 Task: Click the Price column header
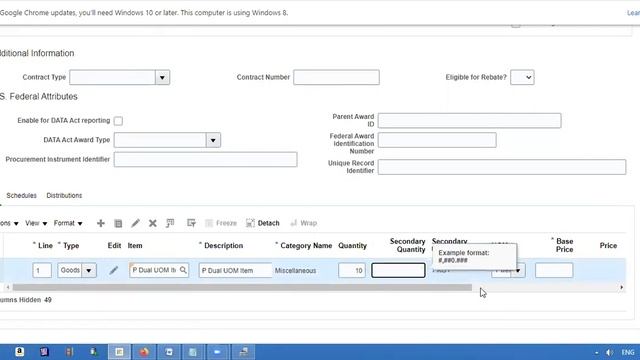click(608, 246)
